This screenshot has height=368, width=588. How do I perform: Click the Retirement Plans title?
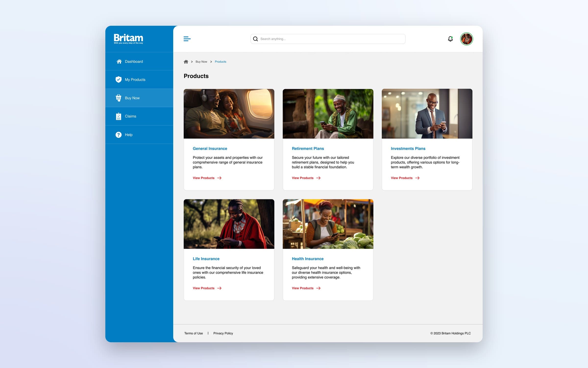point(308,148)
